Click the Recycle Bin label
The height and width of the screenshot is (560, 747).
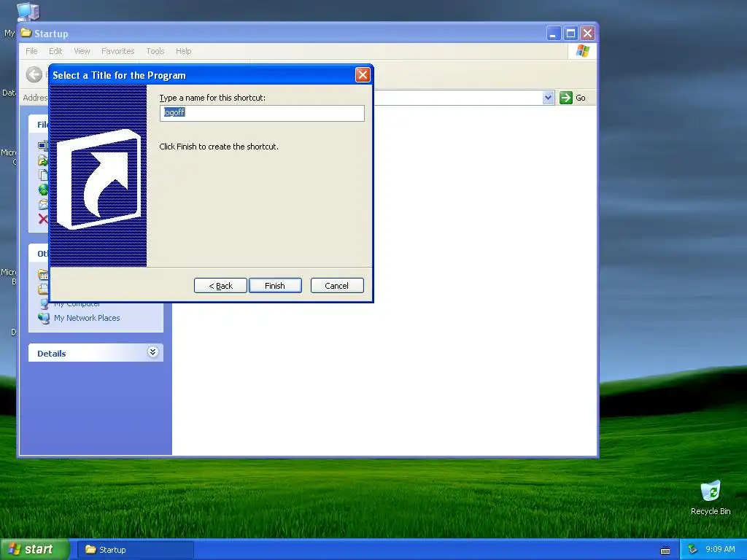(x=711, y=511)
